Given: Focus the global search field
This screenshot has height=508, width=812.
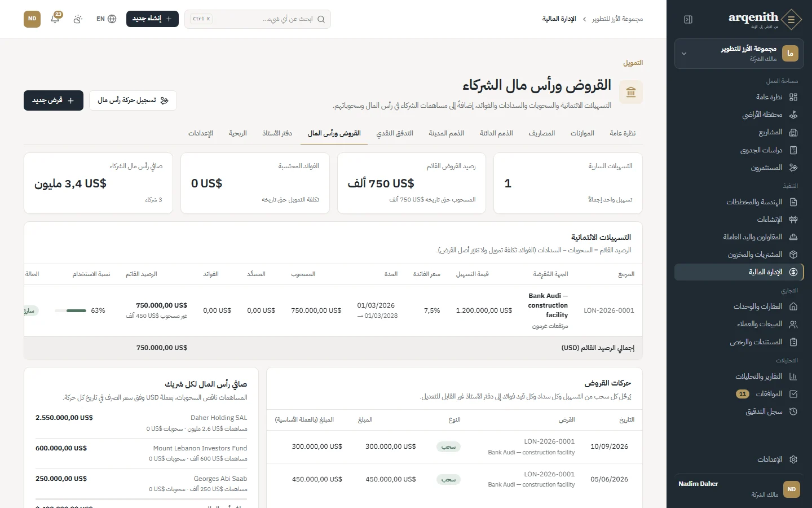Looking at the screenshot, I should pyautogui.click(x=258, y=19).
